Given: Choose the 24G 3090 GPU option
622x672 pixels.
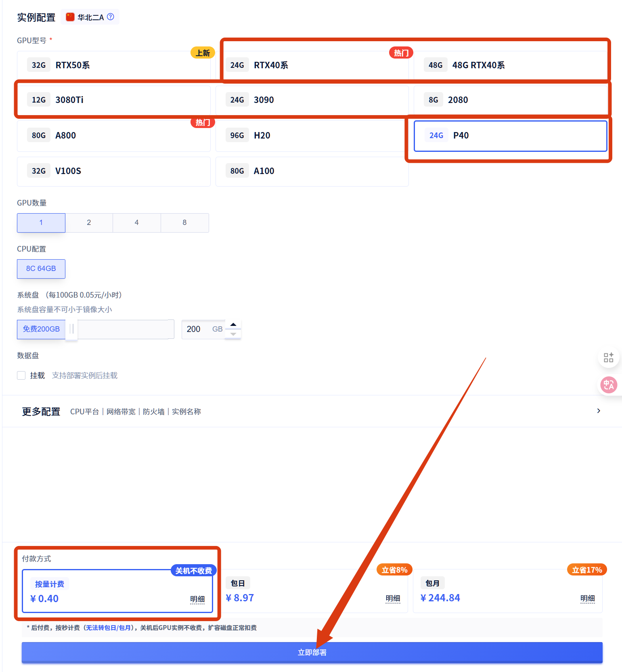Looking at the screenshot, I should pyautogui.click(x=312, y=100).
